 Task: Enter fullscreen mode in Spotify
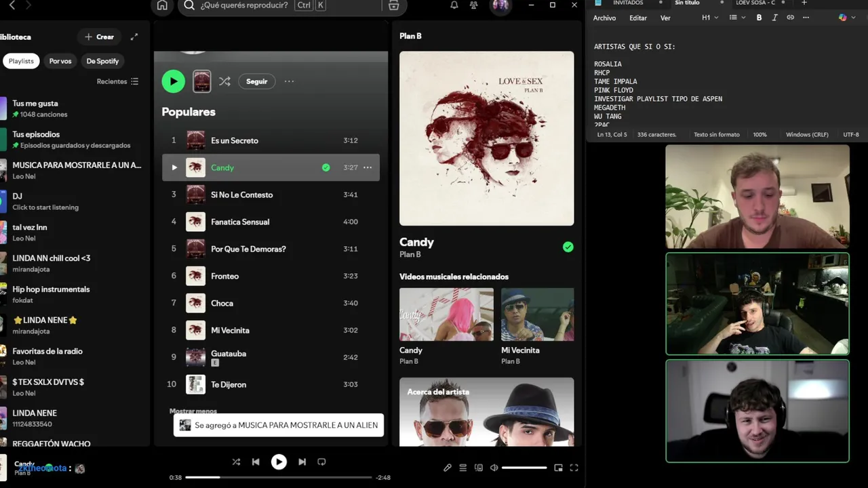coord(574,467)
